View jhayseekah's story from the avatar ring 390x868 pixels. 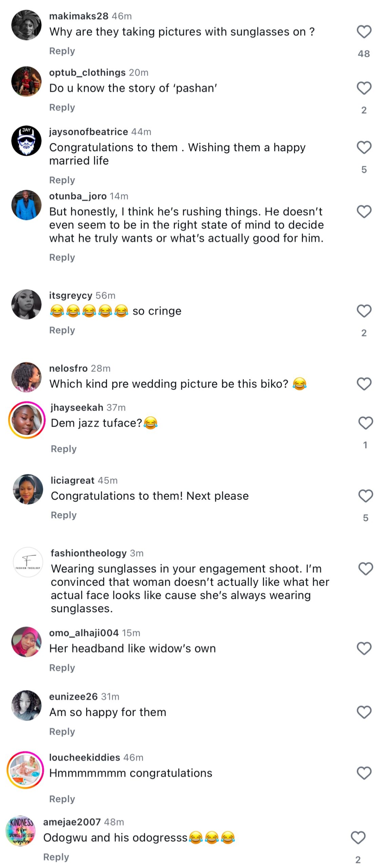[x=27, y=420]
